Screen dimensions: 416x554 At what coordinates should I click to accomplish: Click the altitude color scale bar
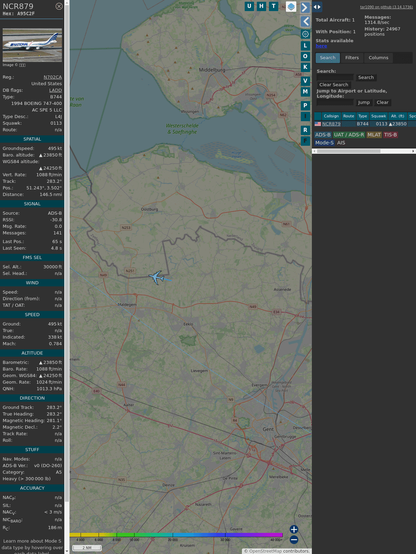(176, 535)
